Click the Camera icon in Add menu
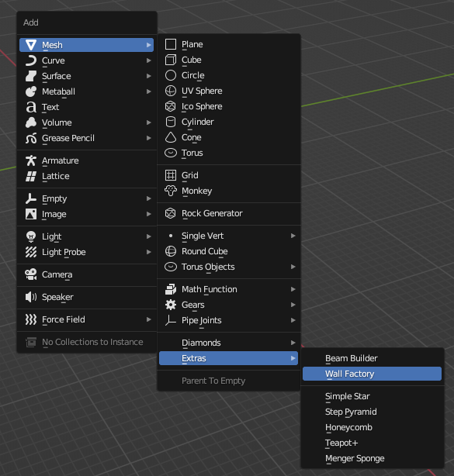 [x=31, y=274]
